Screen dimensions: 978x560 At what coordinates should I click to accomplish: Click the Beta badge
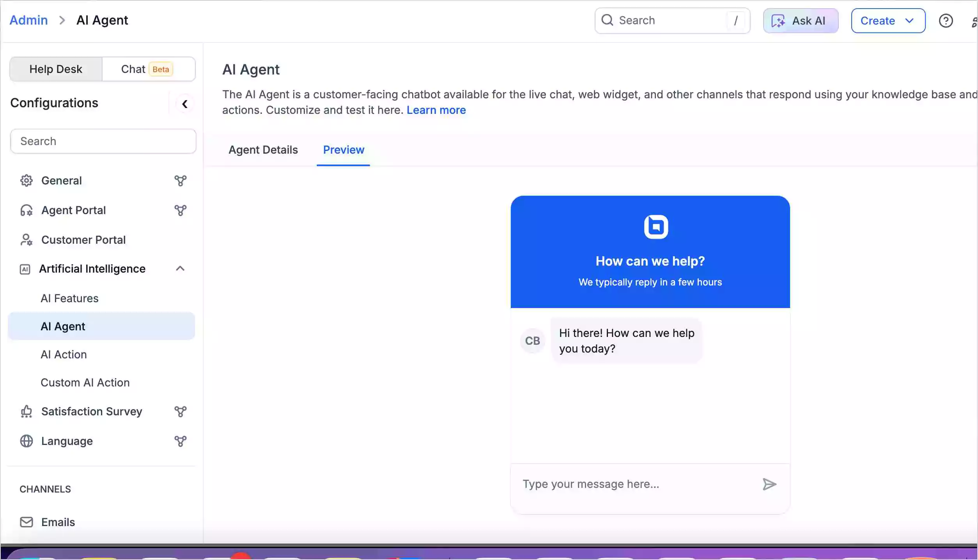[161, 69]
